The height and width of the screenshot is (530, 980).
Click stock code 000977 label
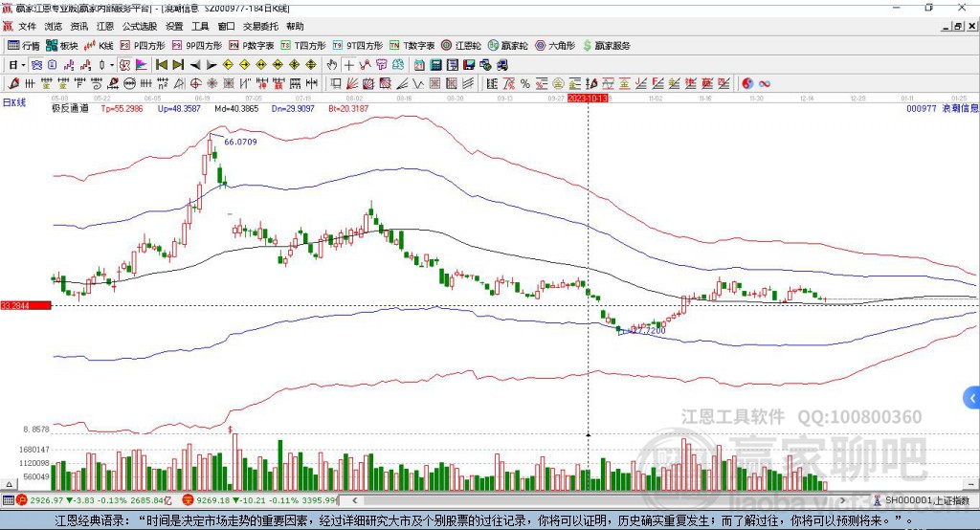coord(922,108)
